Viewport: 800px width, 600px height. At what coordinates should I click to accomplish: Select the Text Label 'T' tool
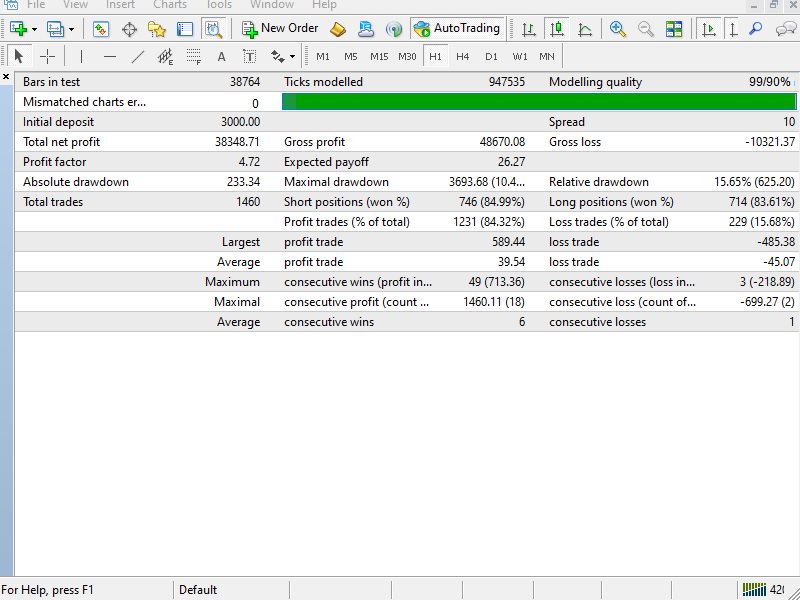(249, 56)
